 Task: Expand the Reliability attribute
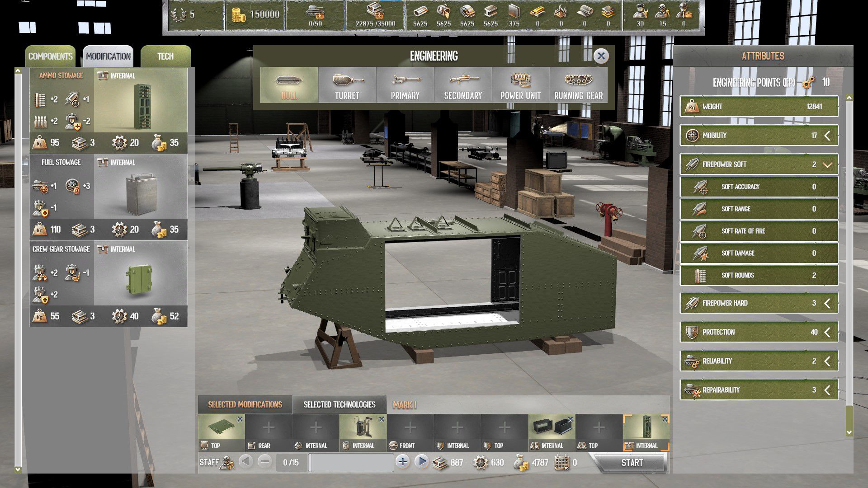coord(827,361)
